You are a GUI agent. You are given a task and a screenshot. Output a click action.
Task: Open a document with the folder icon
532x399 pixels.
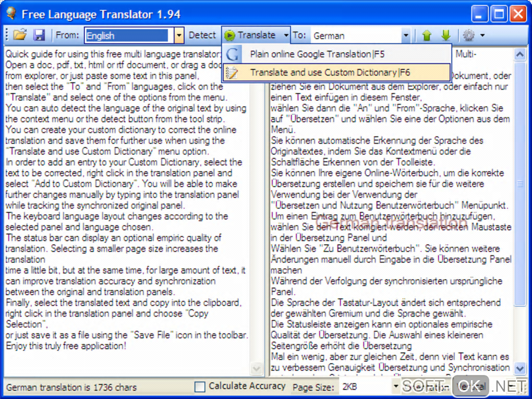tap(20, 35)
